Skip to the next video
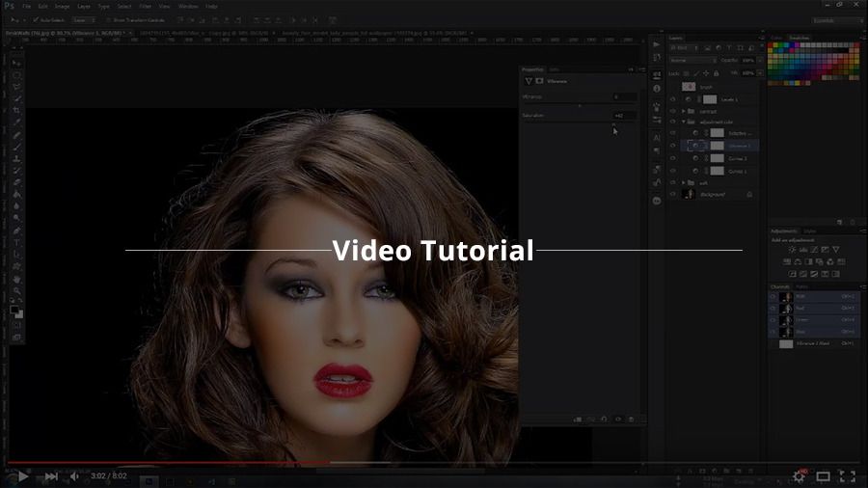The width and height of the screenshot is (868, 488). coord(50,475)
